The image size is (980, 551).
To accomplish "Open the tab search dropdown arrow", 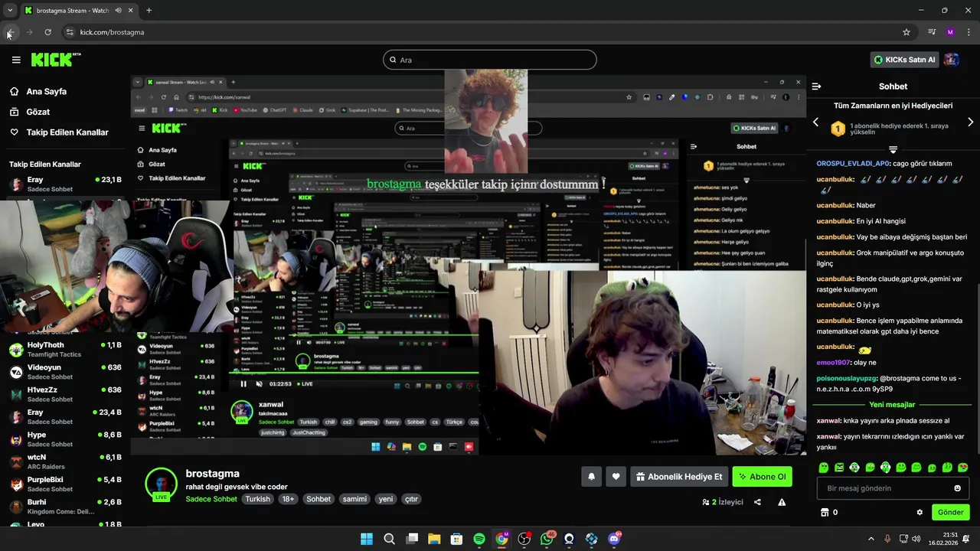I will click(10, 11).
